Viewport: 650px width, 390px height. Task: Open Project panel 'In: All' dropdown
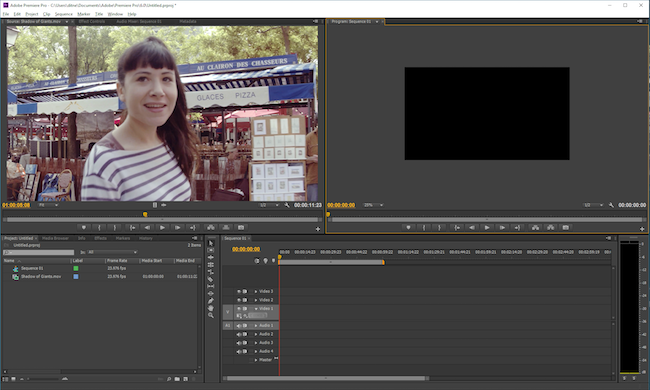coord(112,252)
